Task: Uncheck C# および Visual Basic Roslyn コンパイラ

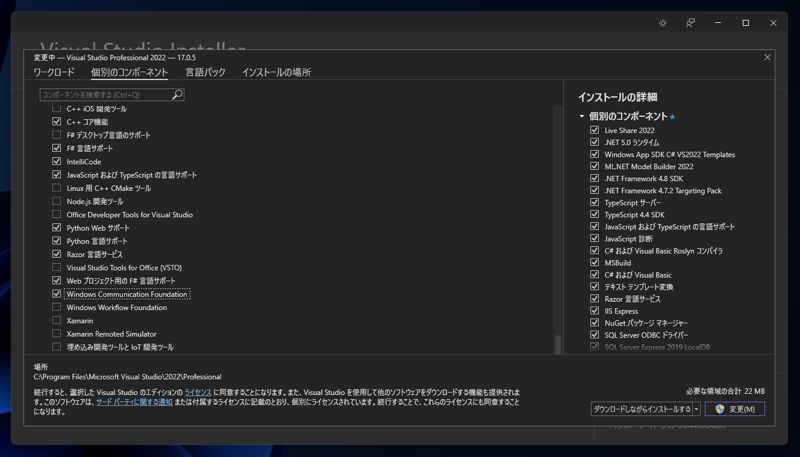Action: tap(594, 250)
